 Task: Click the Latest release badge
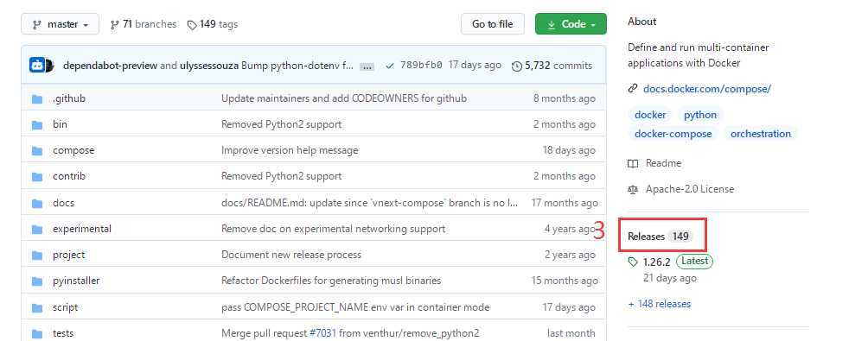click(x=695, y=261)
